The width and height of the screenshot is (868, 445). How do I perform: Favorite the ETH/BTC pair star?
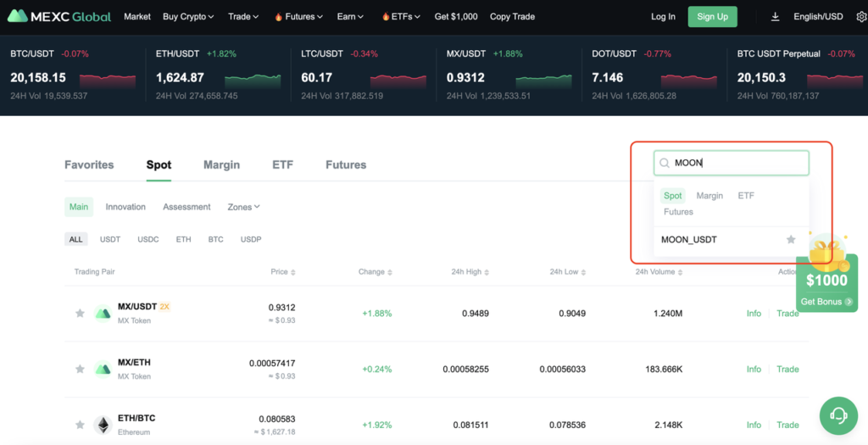[x=80, y=425]
